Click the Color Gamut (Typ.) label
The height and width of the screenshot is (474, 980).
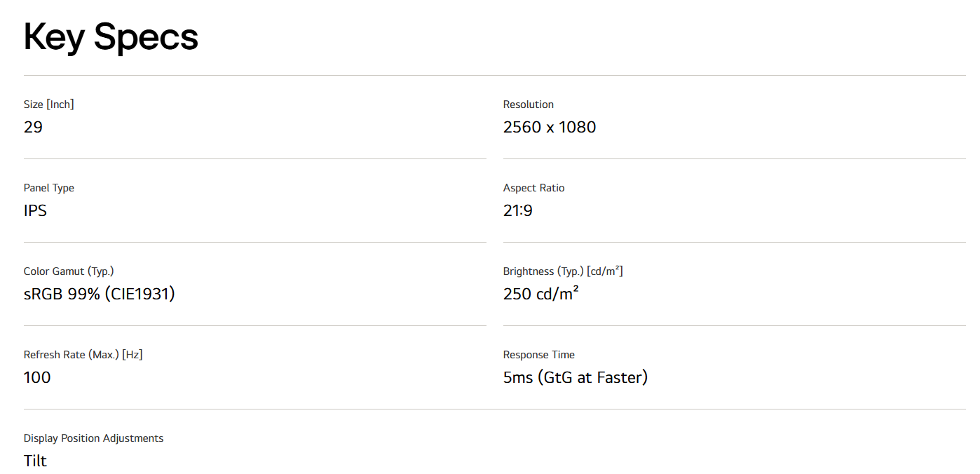pyautogui.click(x=69, y=271)
